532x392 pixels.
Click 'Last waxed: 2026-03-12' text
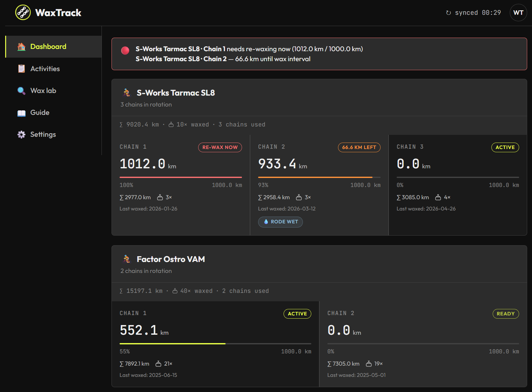[x=287, y=209]
